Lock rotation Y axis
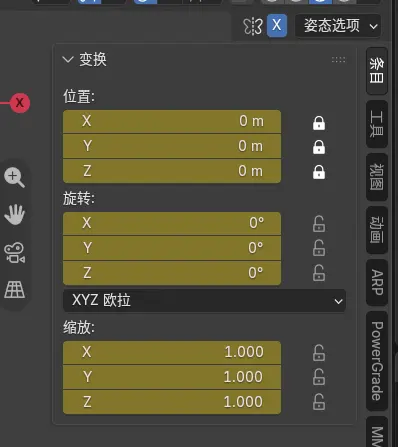This screenshot has height=447, width=398. 319,248
